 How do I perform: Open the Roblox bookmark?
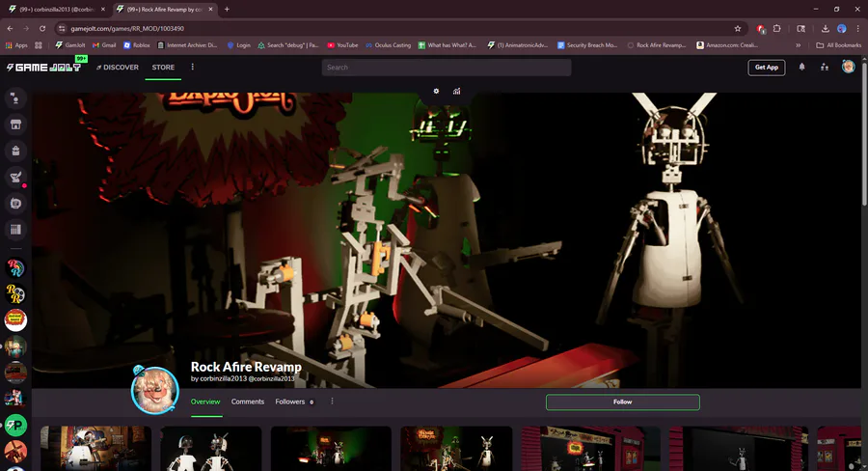pyautogui.click(x=137, y=45)
